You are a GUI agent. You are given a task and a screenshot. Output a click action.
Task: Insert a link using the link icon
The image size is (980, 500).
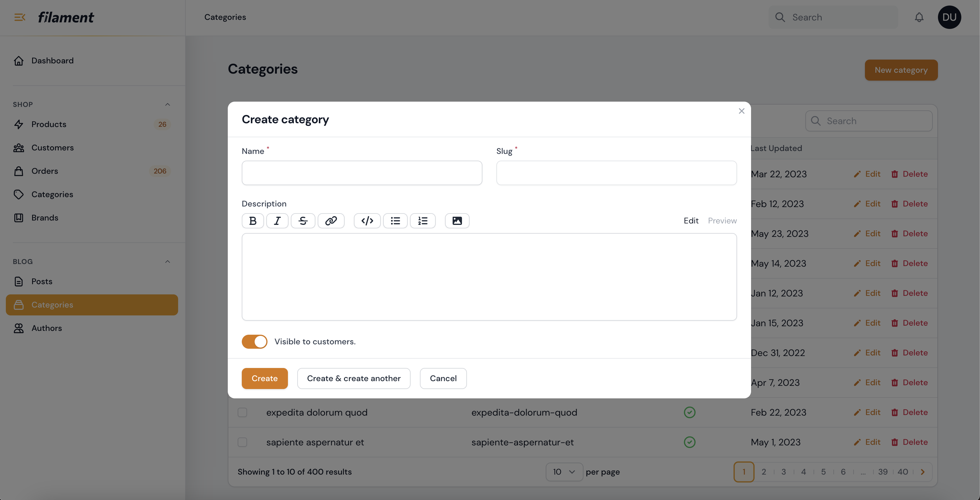click(x=331, y=221)
